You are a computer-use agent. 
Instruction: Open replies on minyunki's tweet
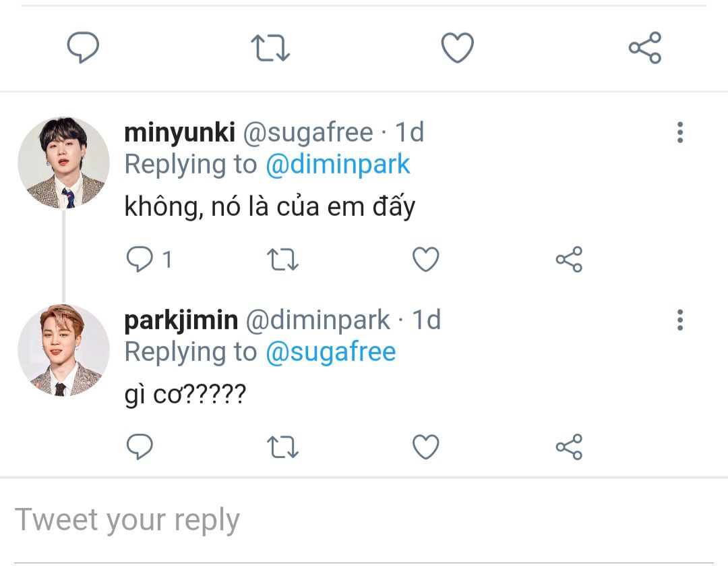point(140,260)
